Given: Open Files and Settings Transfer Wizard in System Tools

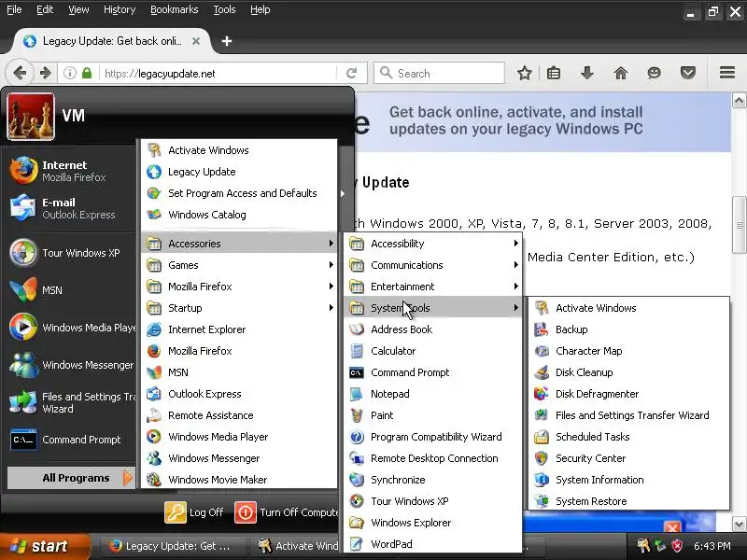Looking at the screenshot, I should [x=628, y=415].
